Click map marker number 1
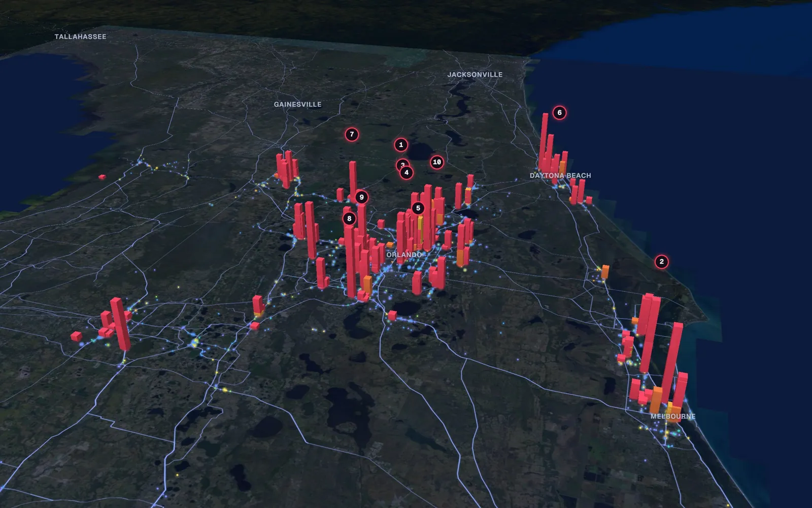The image size is (812, 508). 401,145
